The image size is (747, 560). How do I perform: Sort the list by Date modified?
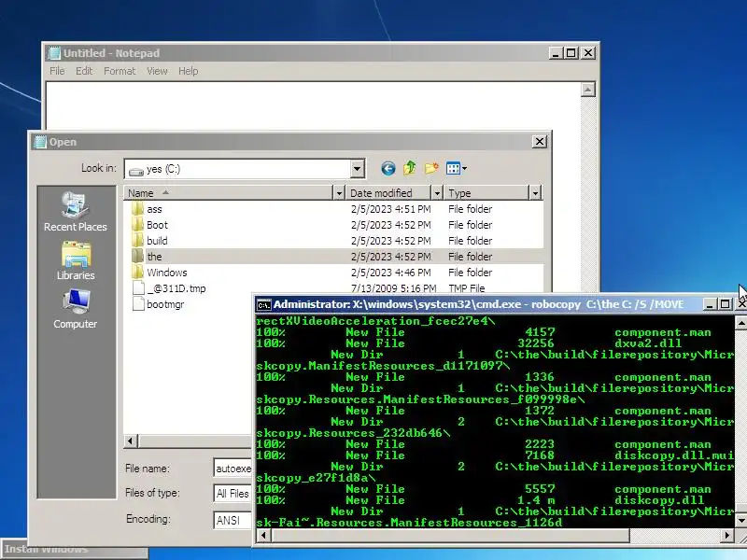pos(388,193)
